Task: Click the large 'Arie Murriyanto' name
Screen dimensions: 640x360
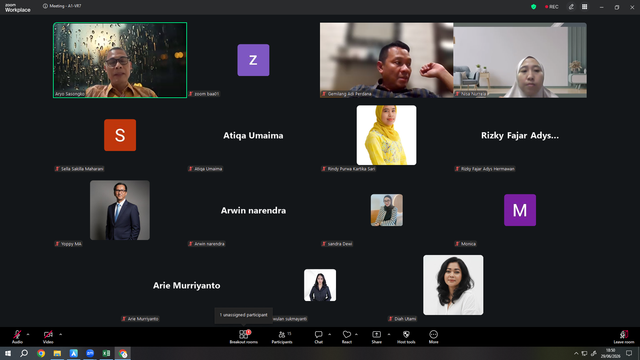Action: pyautogui.click(x=187, y=286)
